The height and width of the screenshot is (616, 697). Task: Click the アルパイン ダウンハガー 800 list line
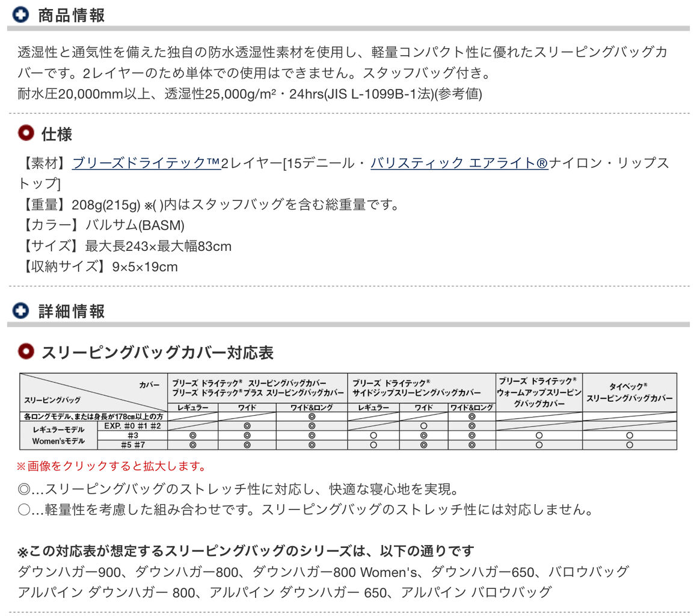point(284,592)
